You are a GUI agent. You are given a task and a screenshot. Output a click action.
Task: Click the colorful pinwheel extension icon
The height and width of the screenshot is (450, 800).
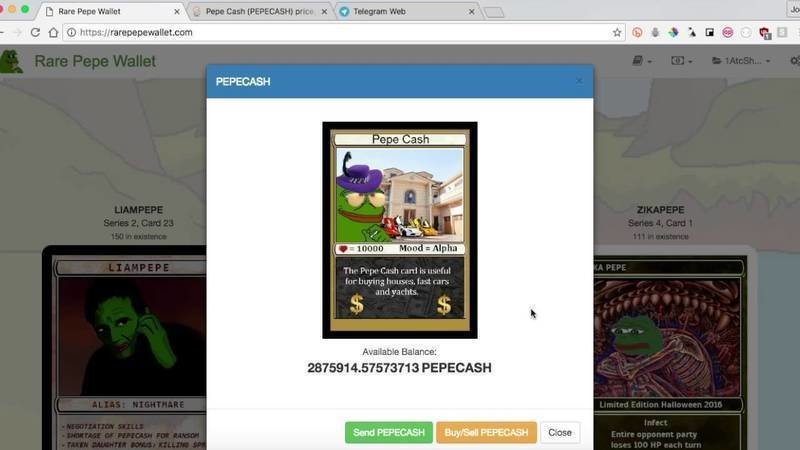pos(673,32)
